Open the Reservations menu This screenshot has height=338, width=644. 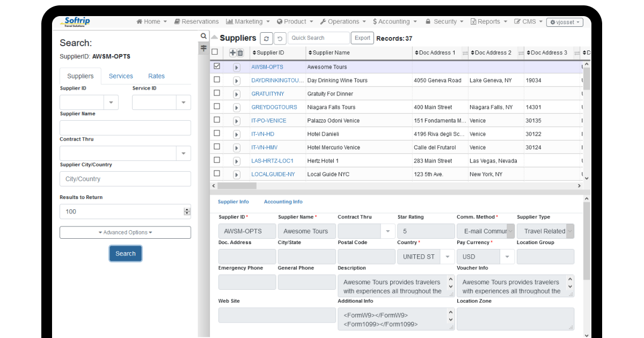[x=196, y=21]
